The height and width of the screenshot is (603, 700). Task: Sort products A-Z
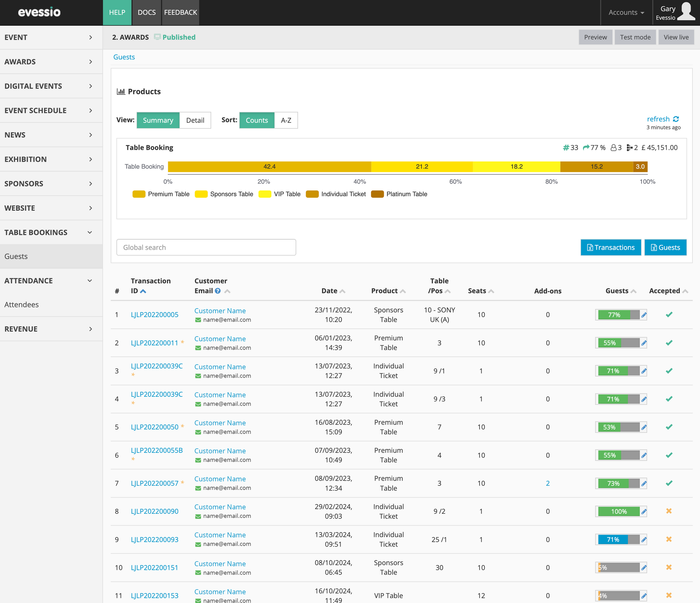click(x=286, y=120)
